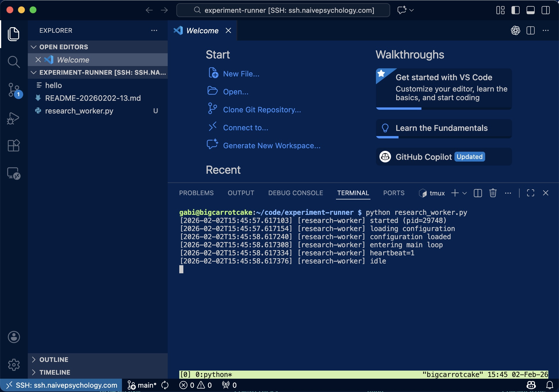This screenshot has width=559, height=392.
Task: Select the Run and Debug icon
Action: [14, 118]
